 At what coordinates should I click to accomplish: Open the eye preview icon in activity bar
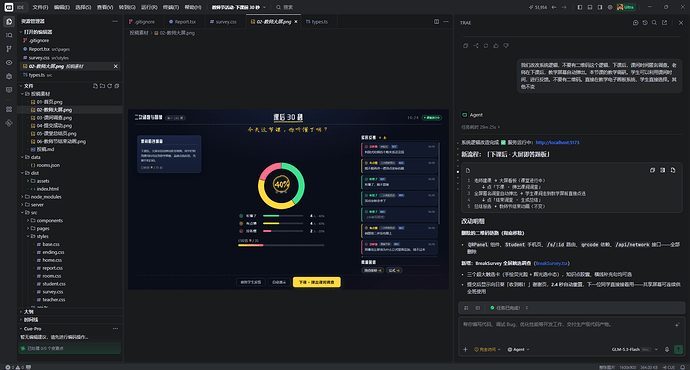coord(9,62)
